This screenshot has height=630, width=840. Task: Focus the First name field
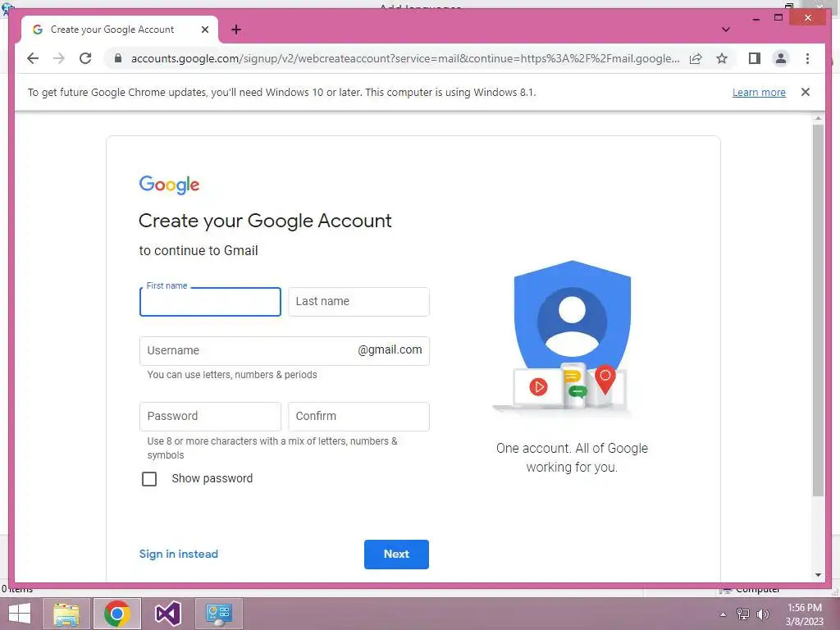point(210,302)
